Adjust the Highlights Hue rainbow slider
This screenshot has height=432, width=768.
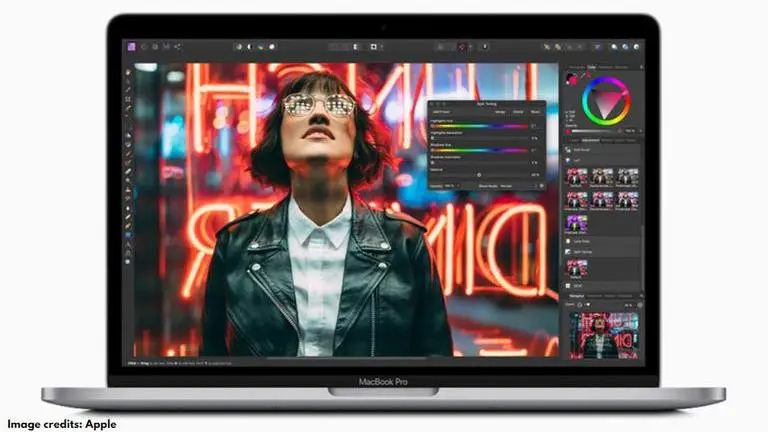click(480, 126)
